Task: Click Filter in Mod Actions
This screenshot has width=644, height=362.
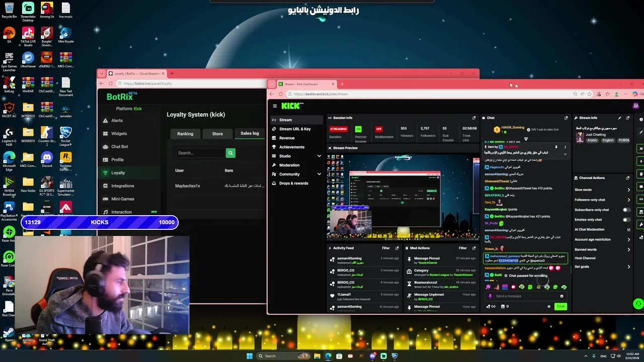Action: [x=463, y=248]
